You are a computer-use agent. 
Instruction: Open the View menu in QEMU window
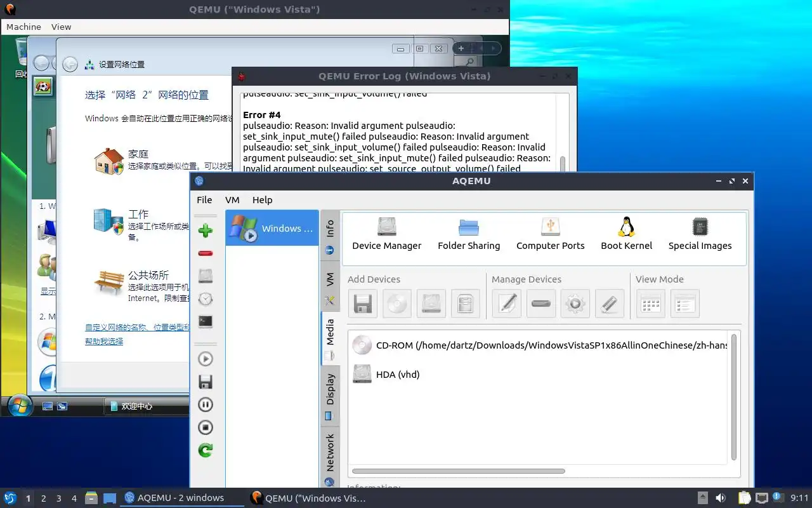[x=61, y=27]
